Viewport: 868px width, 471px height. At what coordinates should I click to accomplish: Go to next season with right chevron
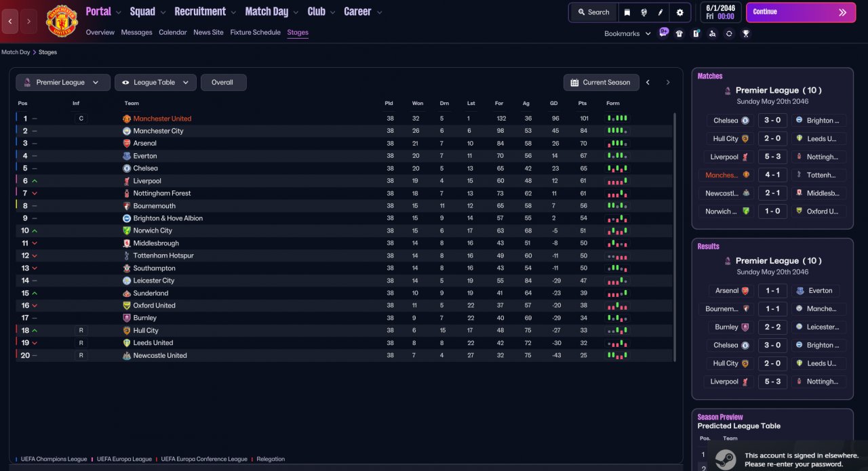[667, 83]
